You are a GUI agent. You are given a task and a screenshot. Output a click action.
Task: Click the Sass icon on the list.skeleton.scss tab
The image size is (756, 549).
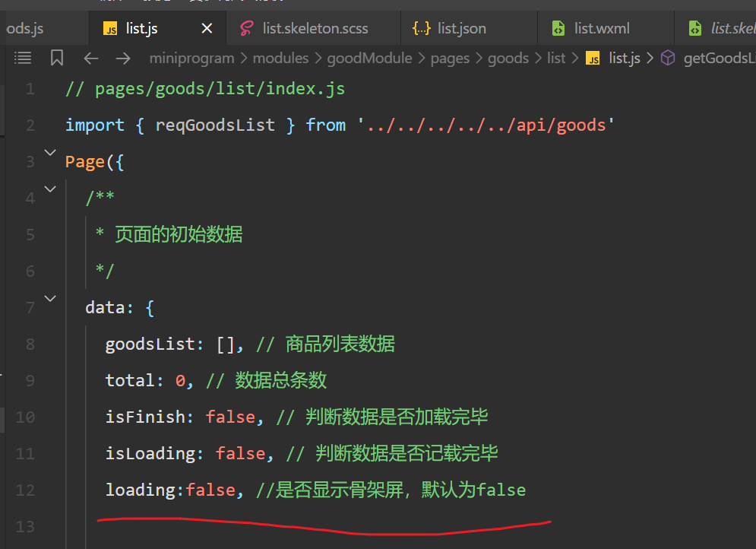tap(246, 29)
